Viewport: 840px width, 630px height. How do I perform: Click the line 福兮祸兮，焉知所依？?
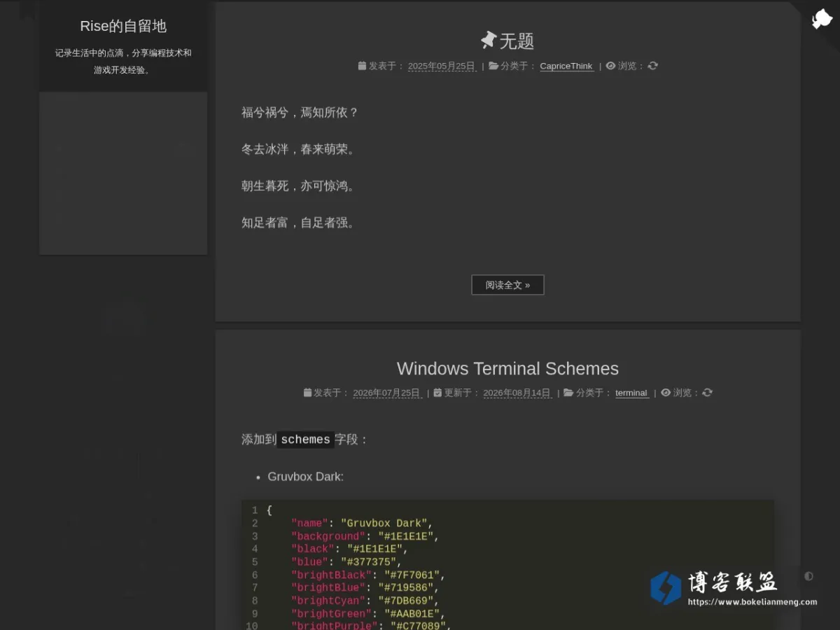pyautogui.click(x=300, y=113)
